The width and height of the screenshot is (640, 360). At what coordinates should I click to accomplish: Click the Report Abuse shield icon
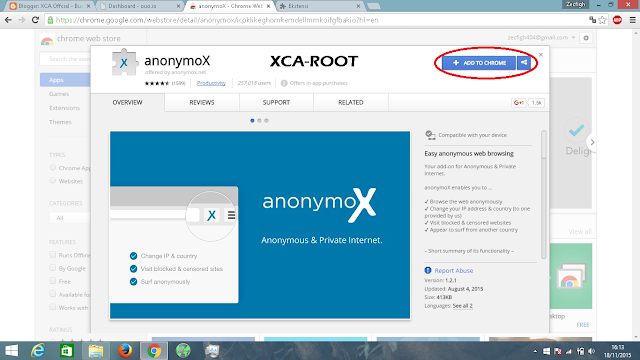click(x=428, y=270)
